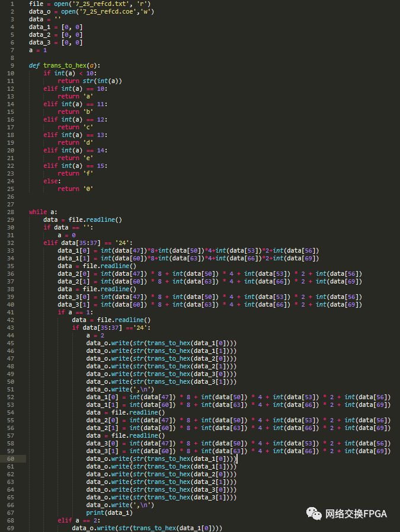
Task: Click 'data_1[0]' assignment on line 52
Action: [x=238, y=397]
